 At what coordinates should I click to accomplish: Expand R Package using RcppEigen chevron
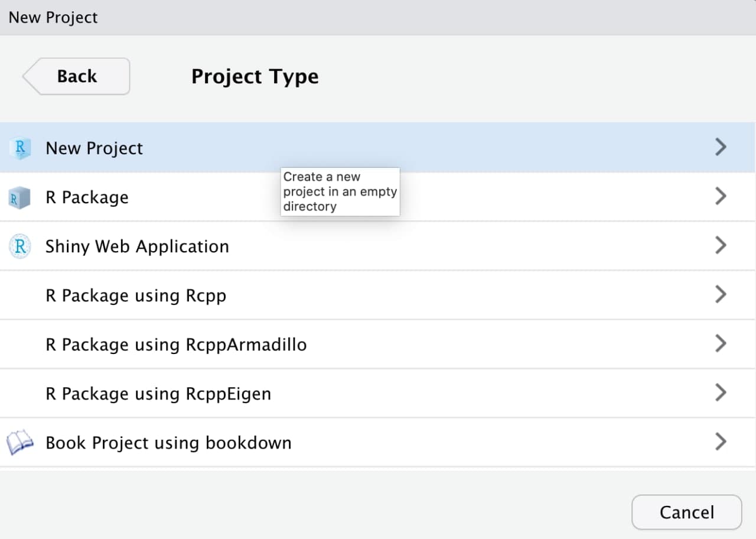point(721,392)
